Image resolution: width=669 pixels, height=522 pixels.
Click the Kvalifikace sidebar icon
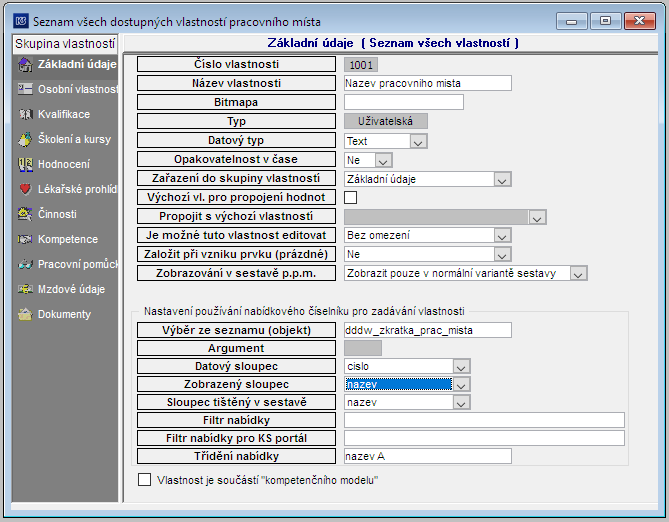pyautogui.click(x=25, y=114)
